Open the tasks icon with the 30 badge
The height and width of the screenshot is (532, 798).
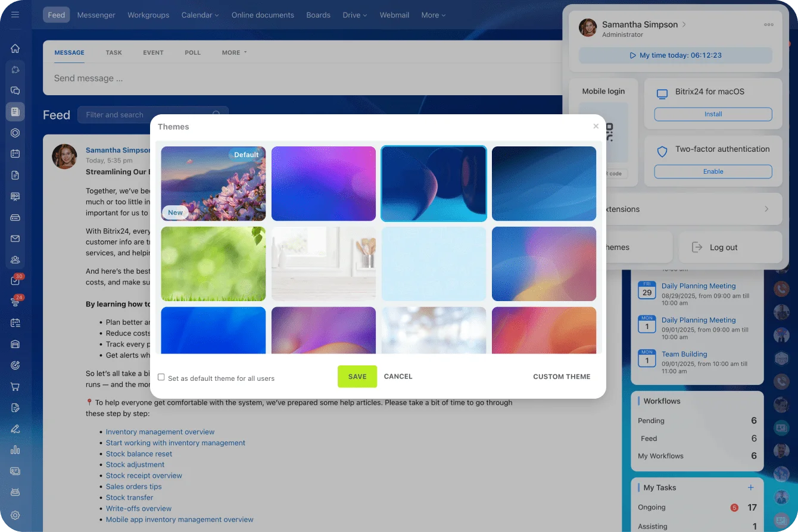[x=15, y=281]
